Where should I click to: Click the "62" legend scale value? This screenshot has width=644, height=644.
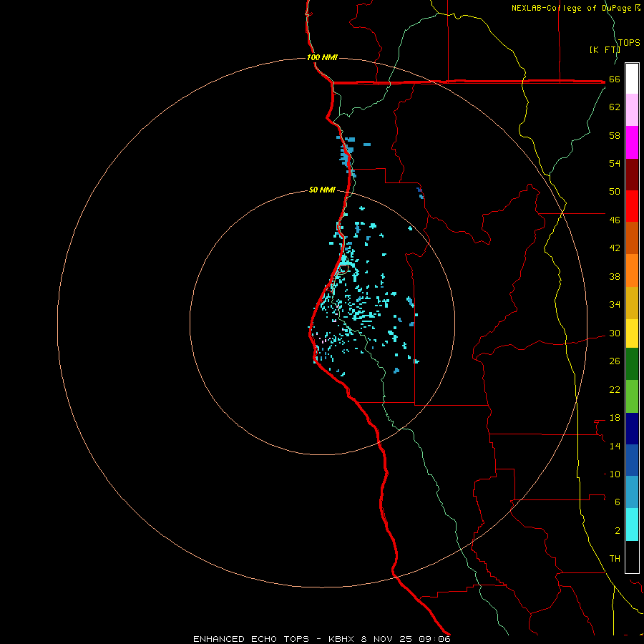pos(615,107)
